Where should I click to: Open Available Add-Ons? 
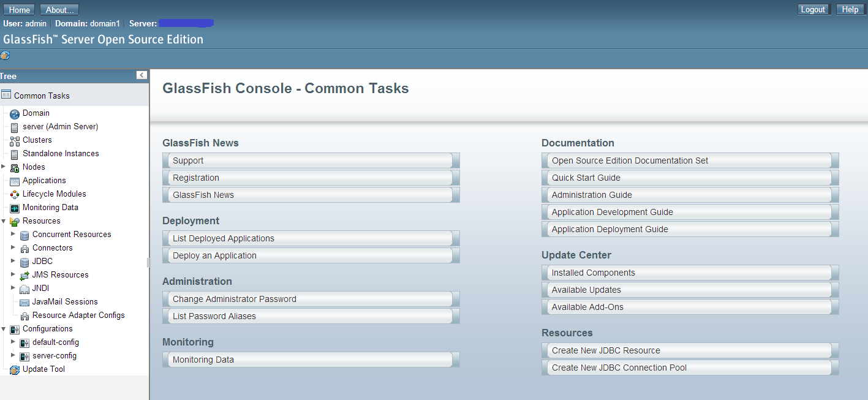690,307
